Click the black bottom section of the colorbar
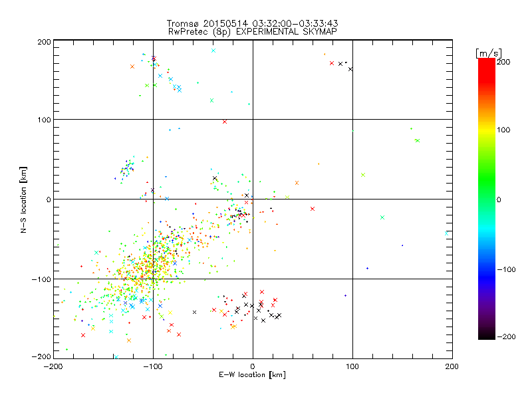 click(487, 334)
